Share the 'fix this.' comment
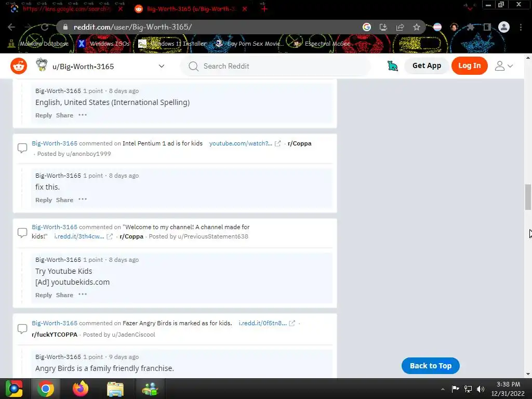 [x=64, y=200]
